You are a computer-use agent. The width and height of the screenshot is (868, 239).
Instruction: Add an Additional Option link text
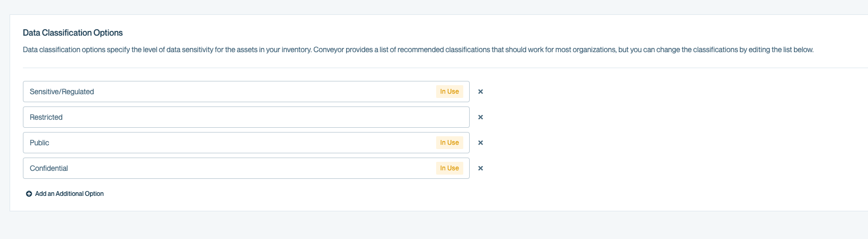coord(69,194)
